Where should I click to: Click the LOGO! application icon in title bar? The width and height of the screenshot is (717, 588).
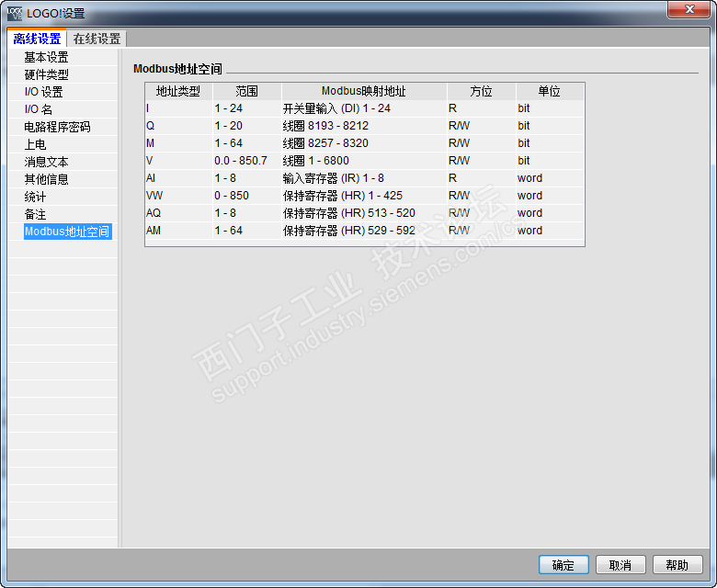click(15, 13)
